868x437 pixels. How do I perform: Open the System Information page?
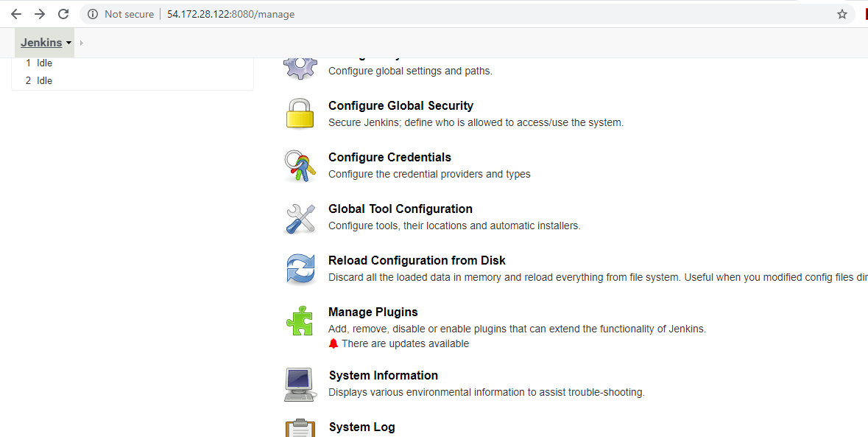click(x=383, y=375)
